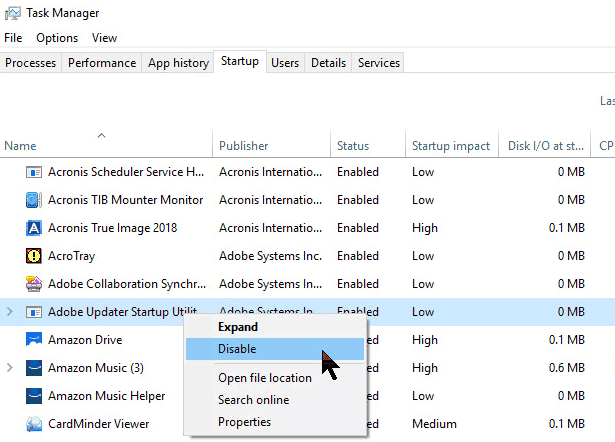Sort by Disk I/O at startup column
This screenshot has height=442, width=615.
click(544, 143)
